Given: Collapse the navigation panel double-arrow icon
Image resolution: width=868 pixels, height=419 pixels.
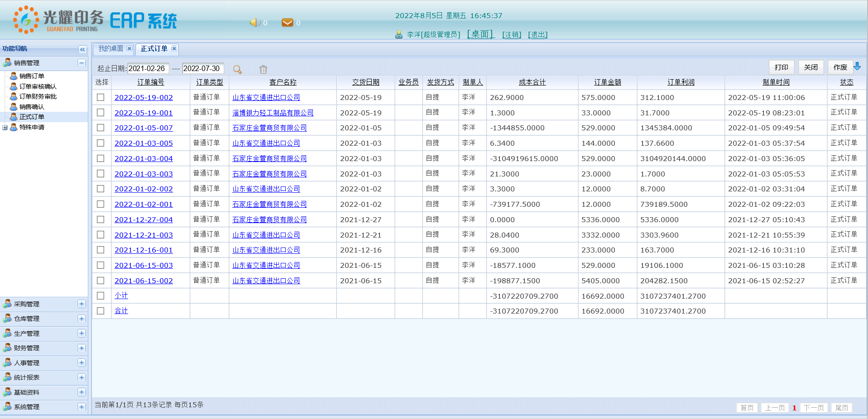Looking at the screenshot, I should [82, 49].
